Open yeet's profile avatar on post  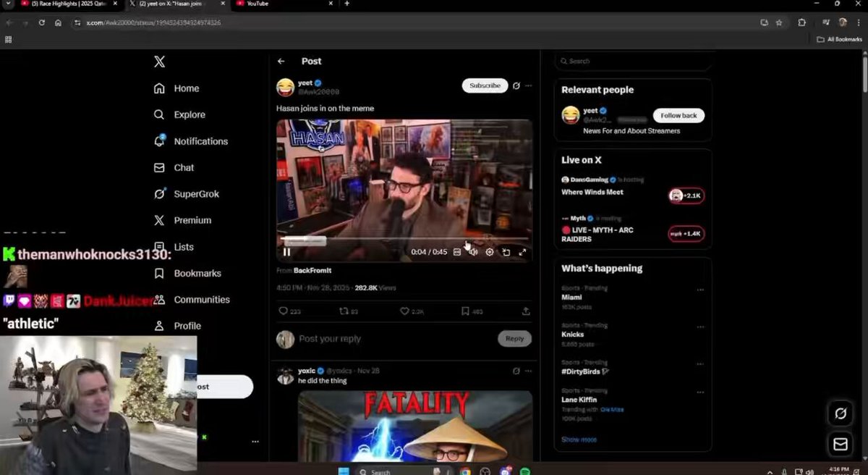285,88
